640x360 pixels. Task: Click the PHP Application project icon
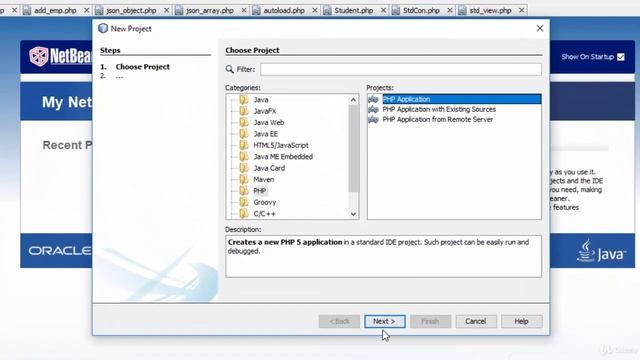[373, 99]
